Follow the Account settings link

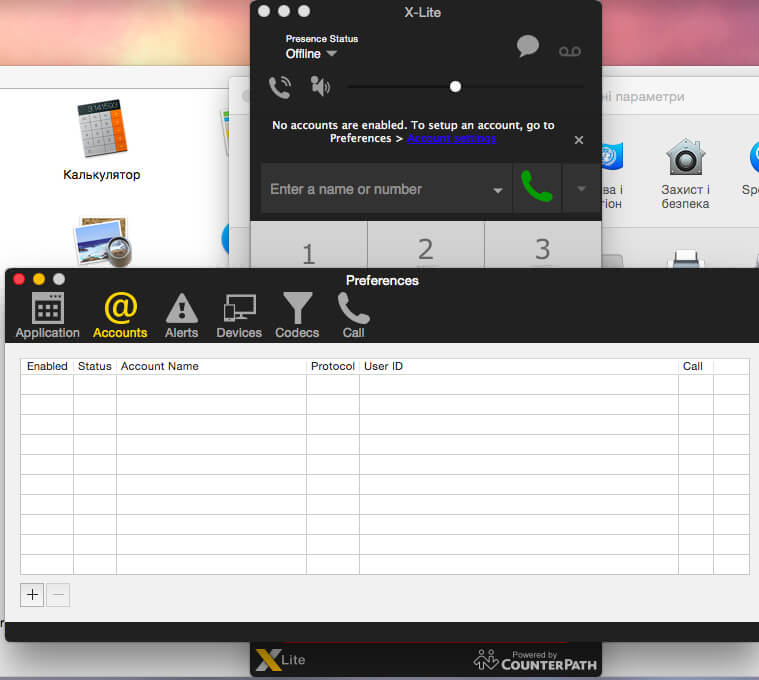click(452, 138)
